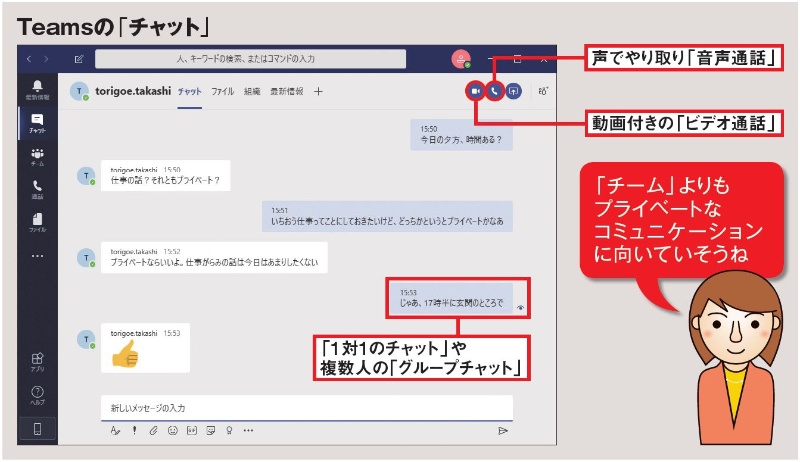Open the emoji picker below message box
800x462 pixels.
click(173, 431)
